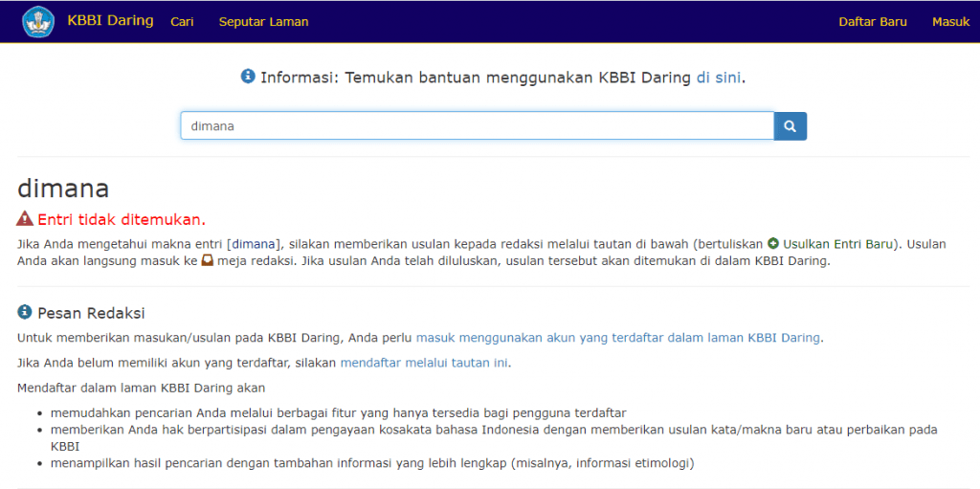Open the Seputar Laman menu
The width and height of the screenshot is (980, 489).
coord(263,22)
